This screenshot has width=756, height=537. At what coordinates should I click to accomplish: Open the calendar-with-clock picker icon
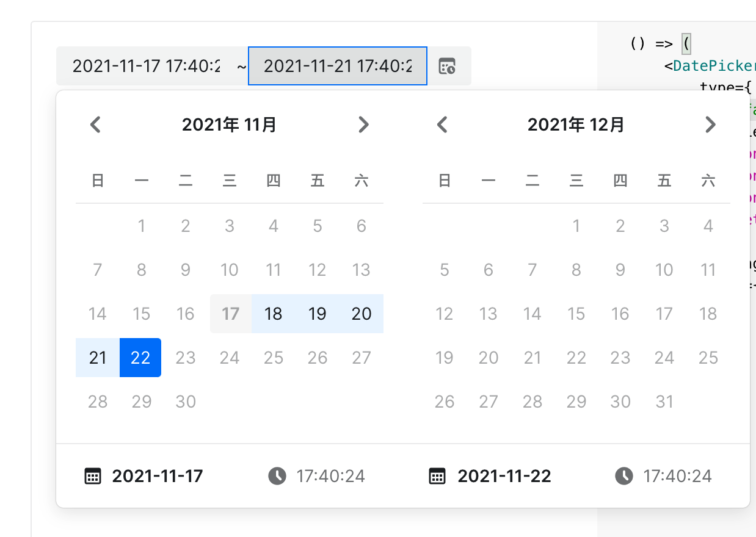point(447,66)
